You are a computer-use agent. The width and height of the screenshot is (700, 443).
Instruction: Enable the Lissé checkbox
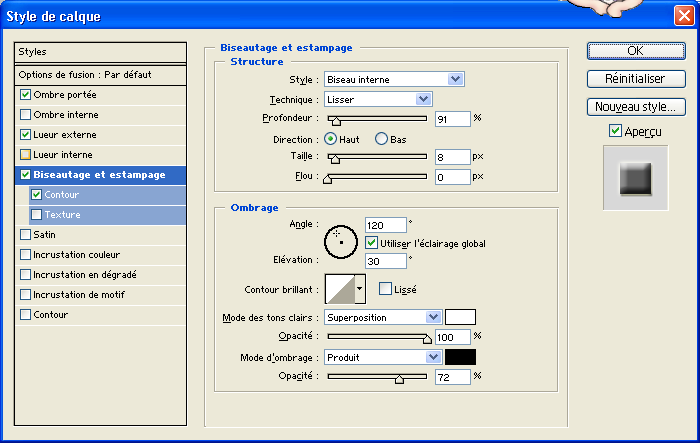pyautogui.click(x=386, y=289)
